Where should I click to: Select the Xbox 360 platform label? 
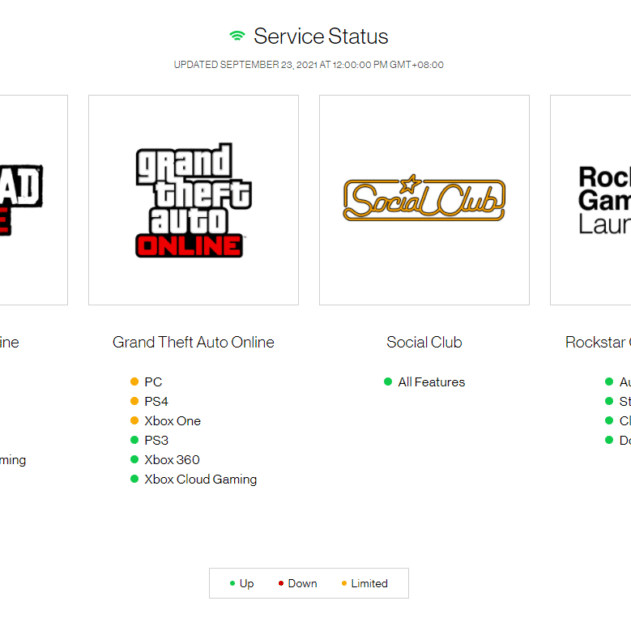pos(172,460)
